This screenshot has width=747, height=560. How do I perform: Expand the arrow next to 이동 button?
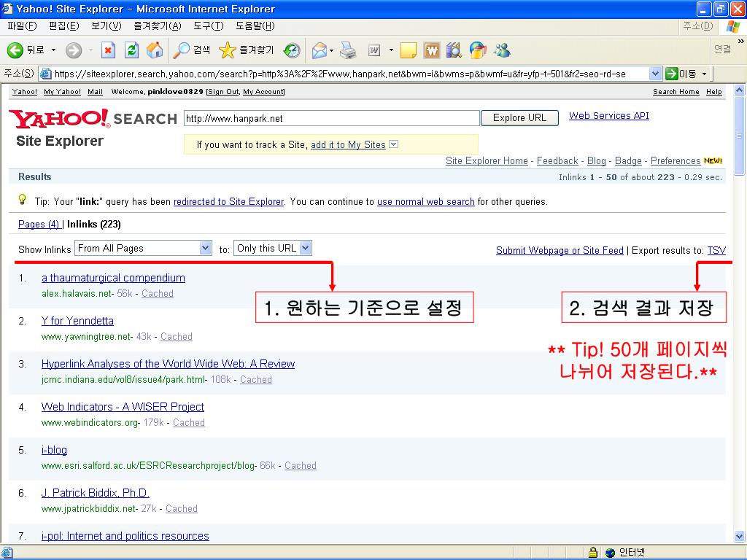tap(704, 74)
